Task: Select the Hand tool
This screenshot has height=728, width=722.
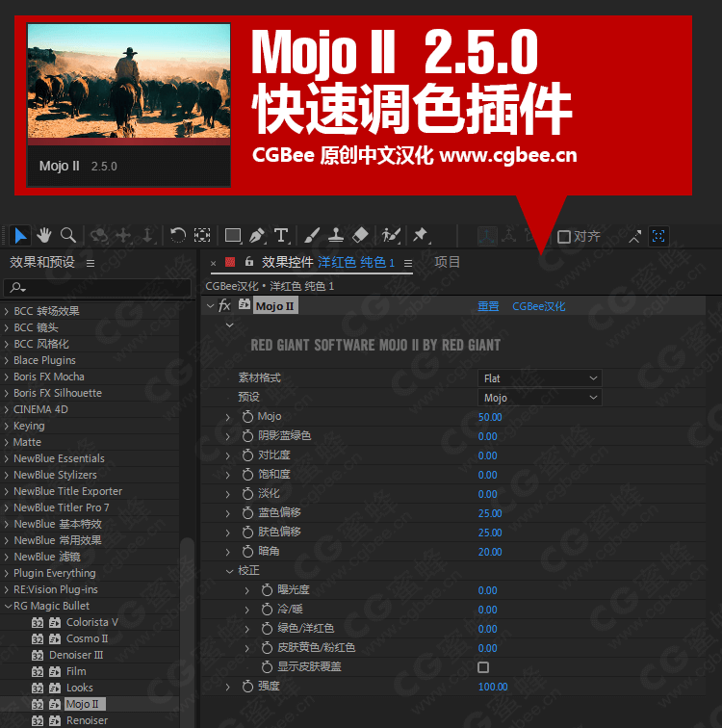Action: pos(44,236)
